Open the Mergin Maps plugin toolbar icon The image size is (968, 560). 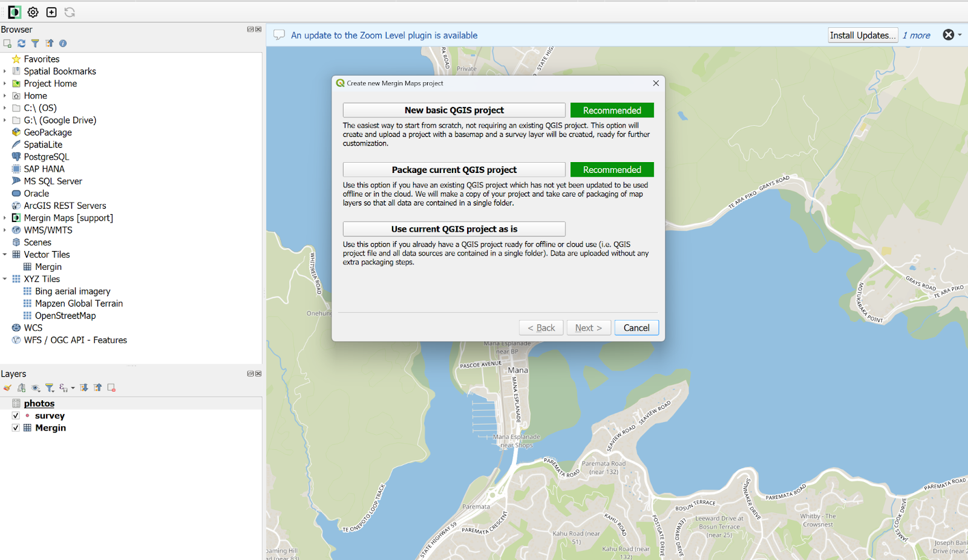[15, 12]
